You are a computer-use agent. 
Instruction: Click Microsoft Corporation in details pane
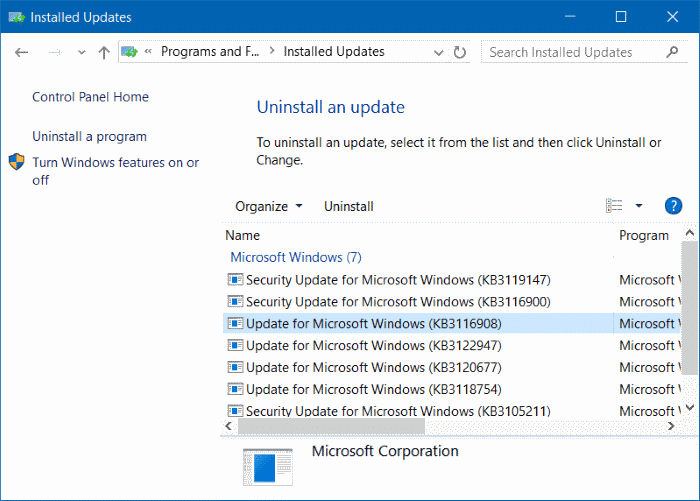tap(385, 451)
